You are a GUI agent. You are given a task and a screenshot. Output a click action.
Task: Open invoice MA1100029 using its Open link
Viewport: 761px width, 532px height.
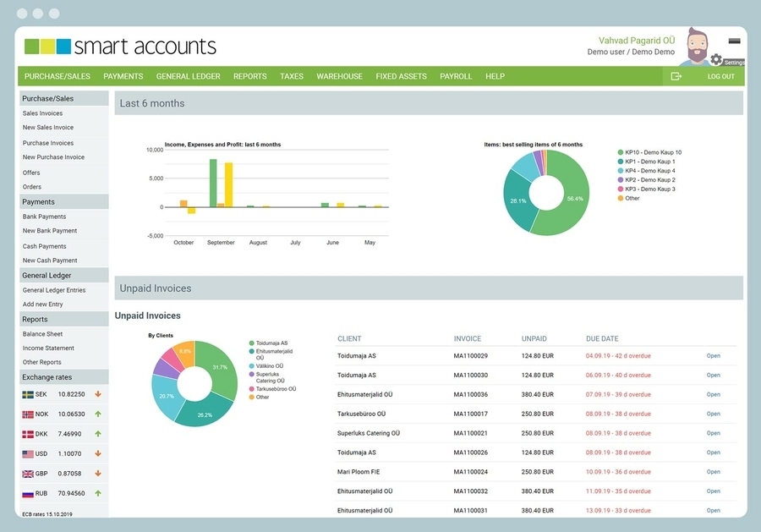pos(713,356)
